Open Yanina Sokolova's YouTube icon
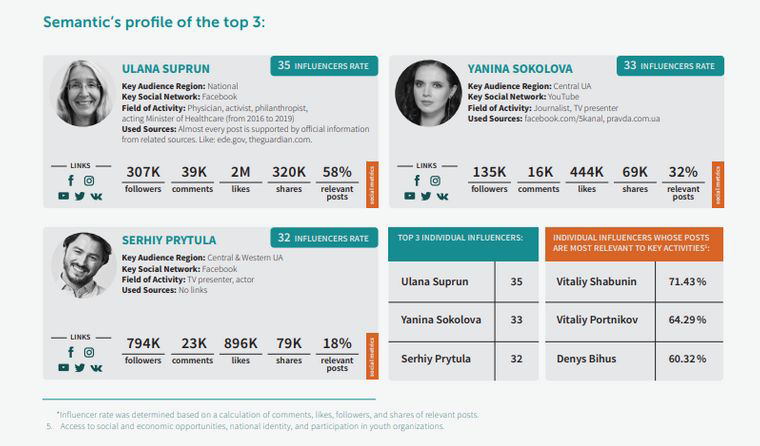 [409, 196]
